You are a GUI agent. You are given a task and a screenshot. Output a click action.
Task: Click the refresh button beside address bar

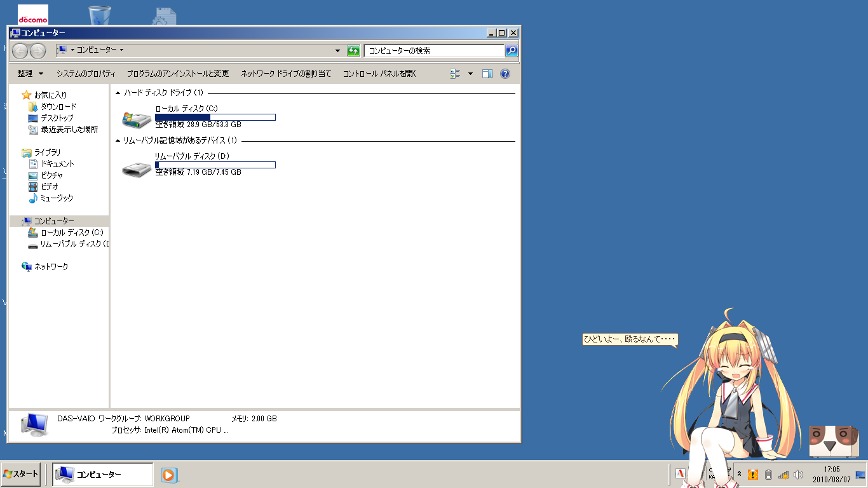pyautogui.click(x=353, y=51)
